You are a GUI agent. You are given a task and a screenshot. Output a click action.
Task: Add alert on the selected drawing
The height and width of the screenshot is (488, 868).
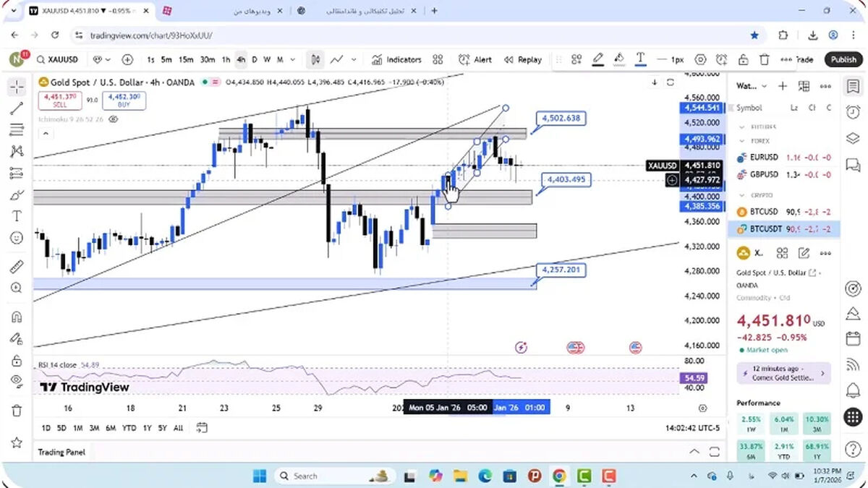(x=721, y=60)
